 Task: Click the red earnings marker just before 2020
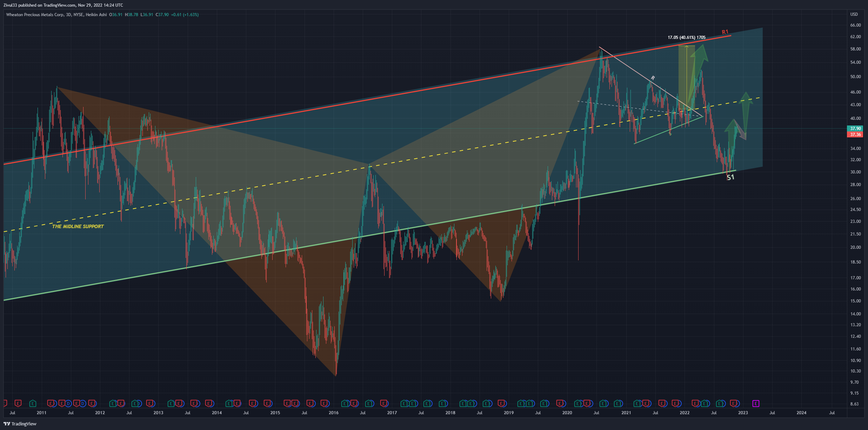point(560,403)
